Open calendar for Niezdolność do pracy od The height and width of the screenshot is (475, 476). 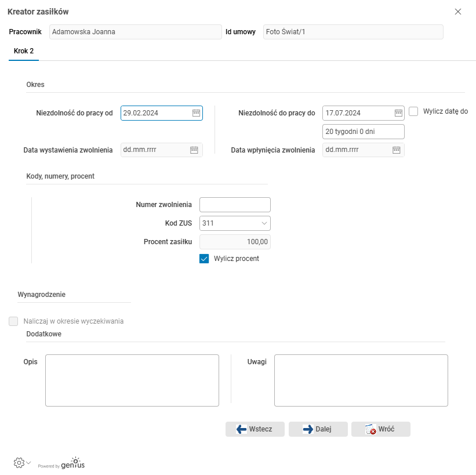196,113
